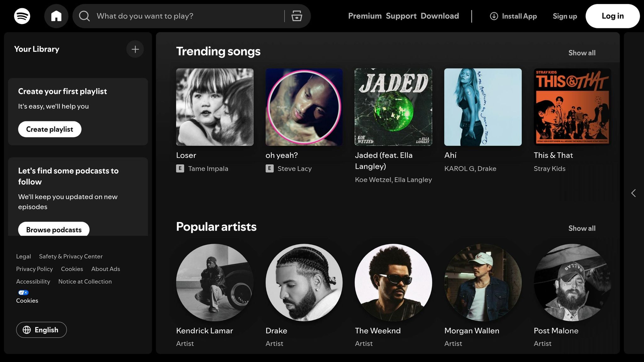
Task: Open the This & That album cover
Action: click(572, 107)
